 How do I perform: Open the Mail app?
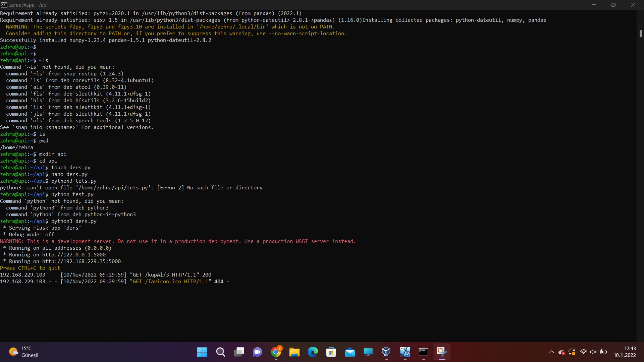[x=350, y=352]
